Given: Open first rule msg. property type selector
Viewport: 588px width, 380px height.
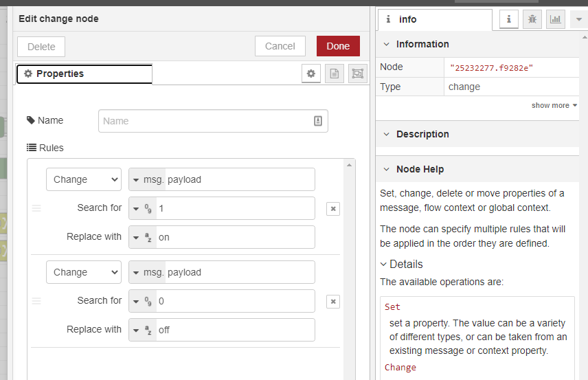Looking at the screenshot, I should pos(148,179).
